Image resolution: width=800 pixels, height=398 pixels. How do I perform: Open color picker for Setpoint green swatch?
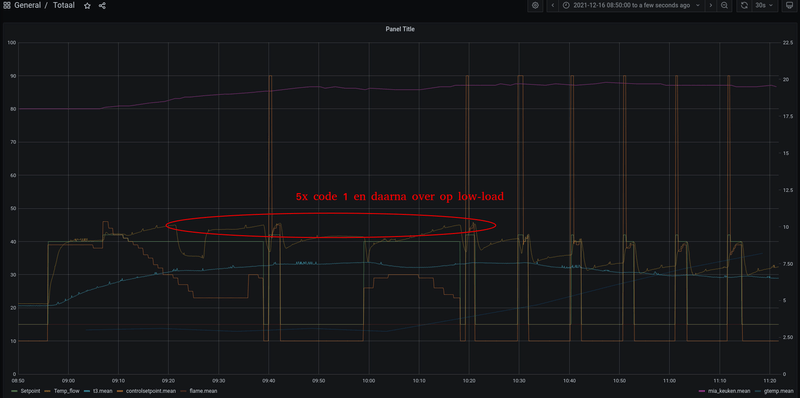point(14,391)
